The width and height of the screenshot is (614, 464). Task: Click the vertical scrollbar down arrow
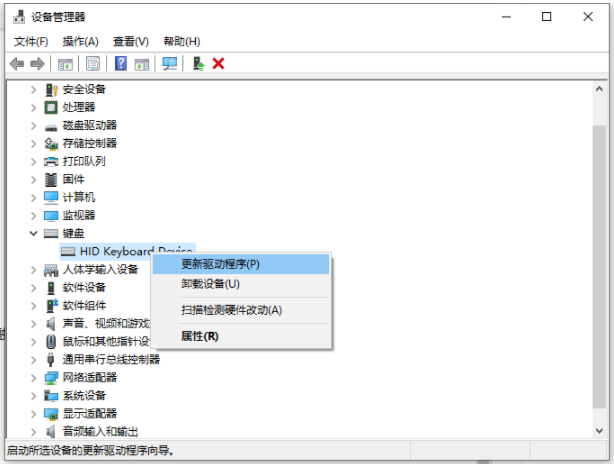tap(599, 431)
